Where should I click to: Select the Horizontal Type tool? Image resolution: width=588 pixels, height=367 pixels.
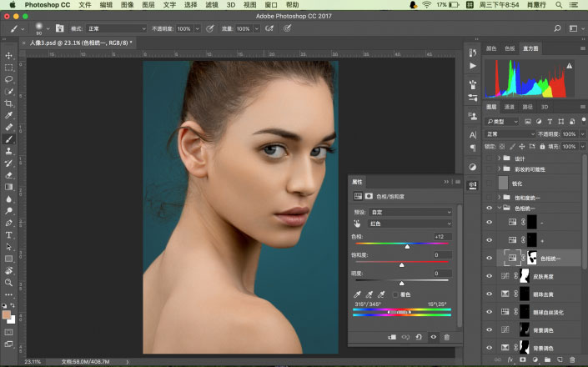(x=8, y=235)
